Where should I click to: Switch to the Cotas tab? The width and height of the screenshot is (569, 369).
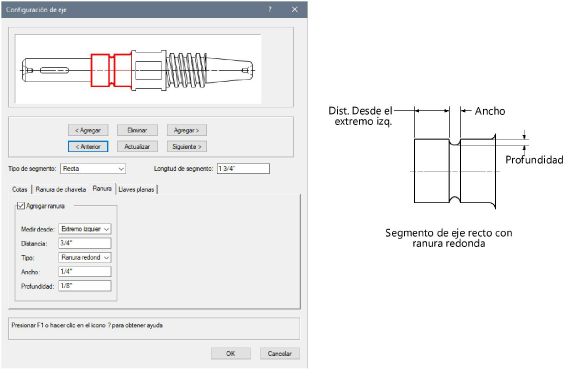(20, 189)
